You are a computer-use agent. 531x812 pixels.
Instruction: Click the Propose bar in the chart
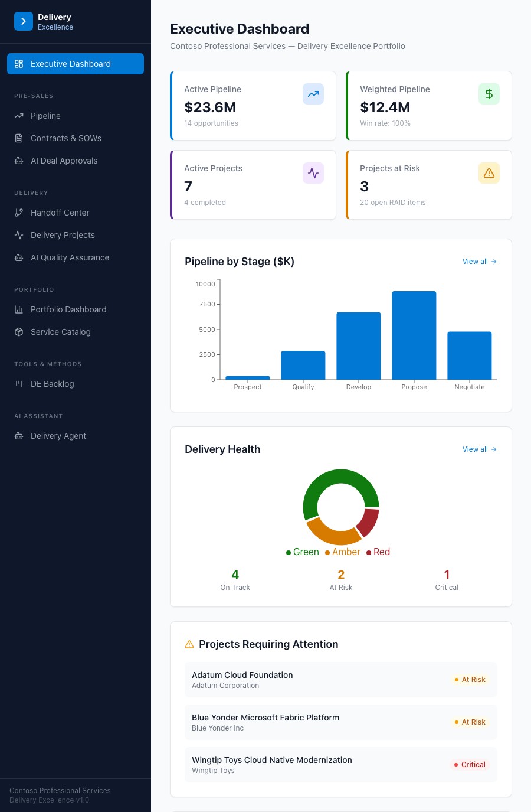[414, 335]
